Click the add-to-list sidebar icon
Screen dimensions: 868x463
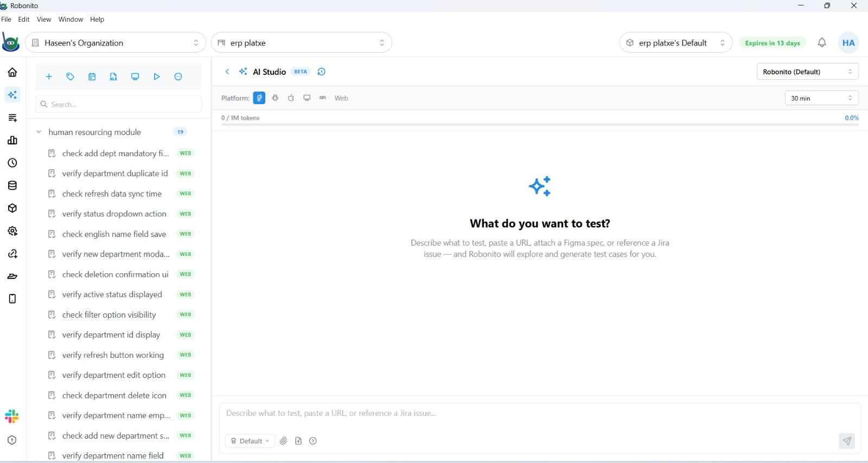pos(12,118)
